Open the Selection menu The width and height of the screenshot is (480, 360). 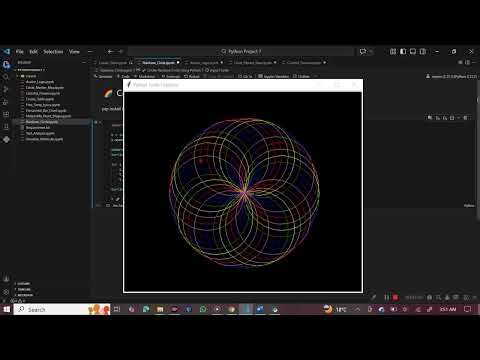coord(53,52)
